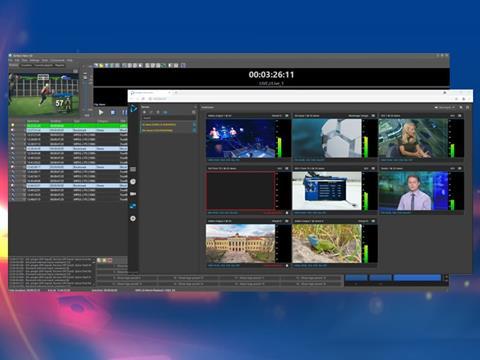
Task: Click the first blue button at bottom right
Action: 356,278
